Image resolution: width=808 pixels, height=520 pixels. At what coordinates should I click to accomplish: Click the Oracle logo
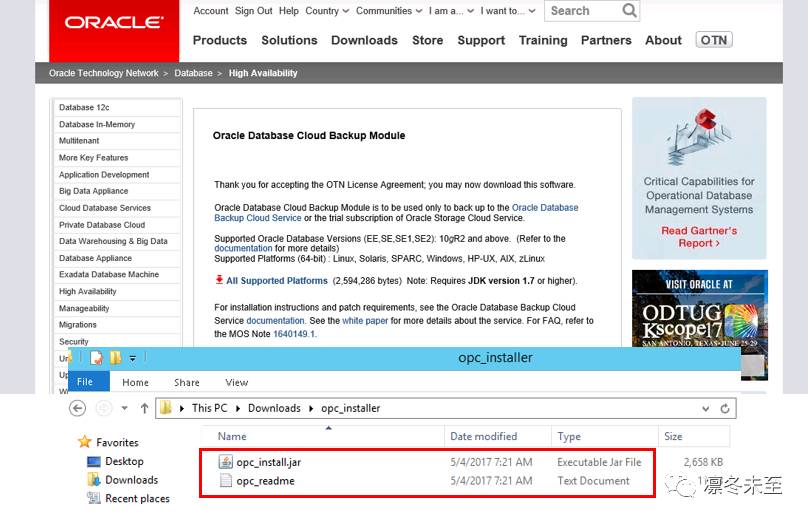pos(114,22)
